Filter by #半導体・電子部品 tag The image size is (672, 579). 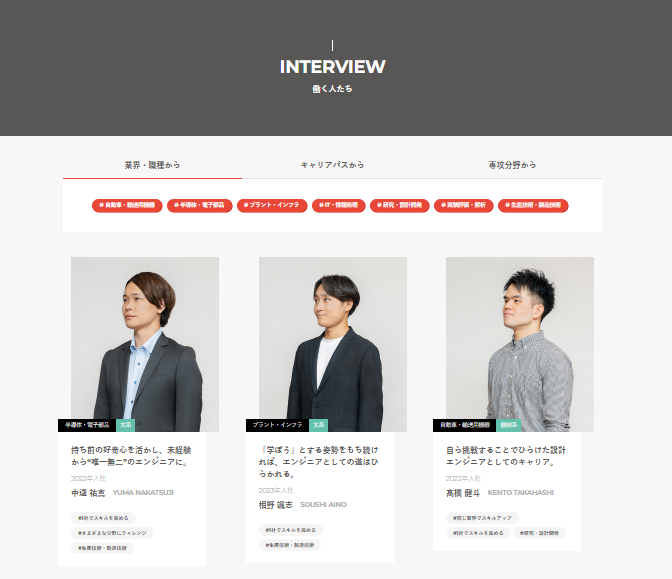coord(200,205)
